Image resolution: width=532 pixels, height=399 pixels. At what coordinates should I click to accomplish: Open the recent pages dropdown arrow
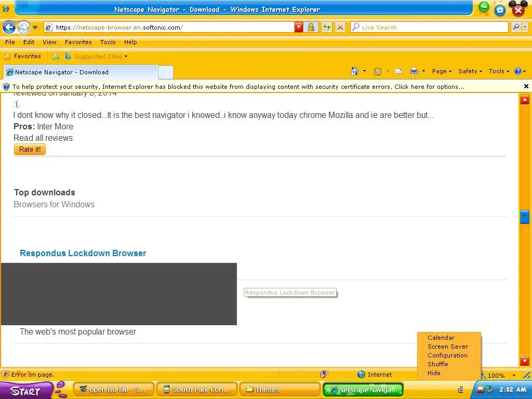click(35, 28)
